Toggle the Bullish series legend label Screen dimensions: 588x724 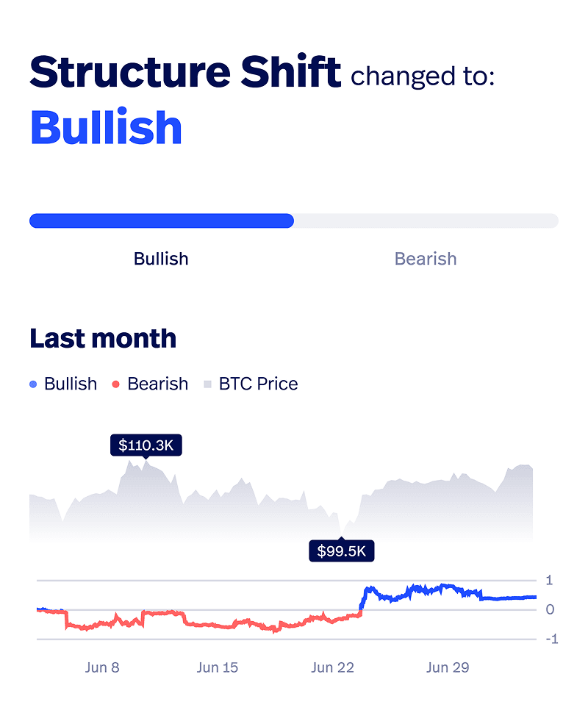71,384
